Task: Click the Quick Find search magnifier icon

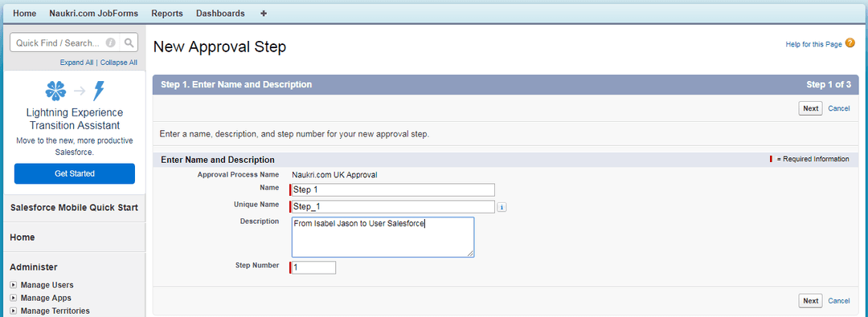Action: point(129,43)
